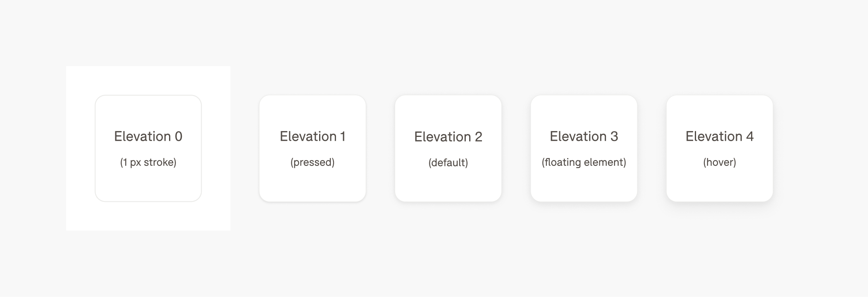Click the '(pressed)' caption
868x297 pixels.
312,162
